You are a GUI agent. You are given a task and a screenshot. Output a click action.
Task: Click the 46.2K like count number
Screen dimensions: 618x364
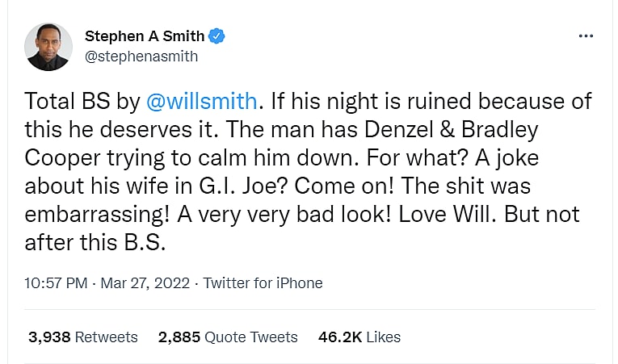(339, 337)
